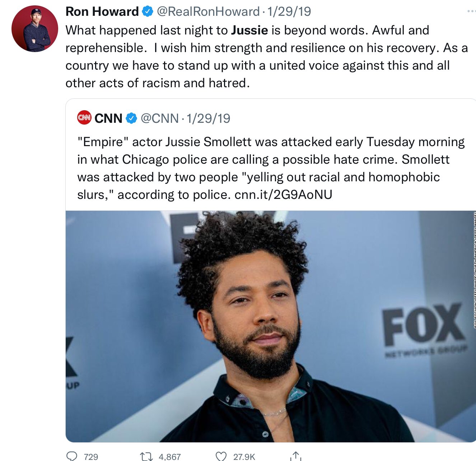
Task: Open the cnn.it/2G9AoNU link
Action: point(283,195)
